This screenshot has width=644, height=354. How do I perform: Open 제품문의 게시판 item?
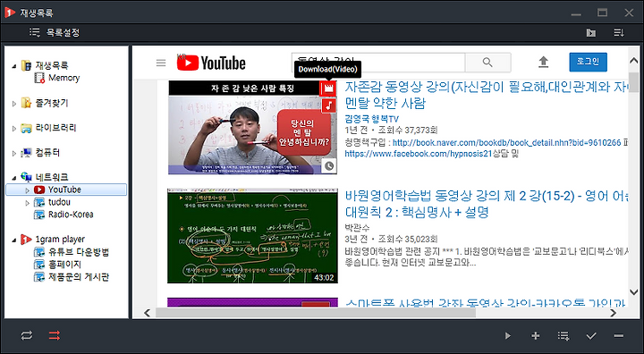[72, 277]
